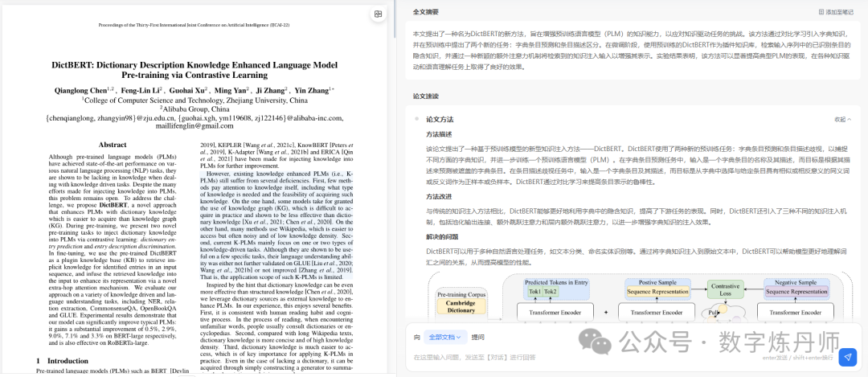Click the maillifenglin@gmail.com email text
This screenshot has height=377, width=868.
pos(194,126)
